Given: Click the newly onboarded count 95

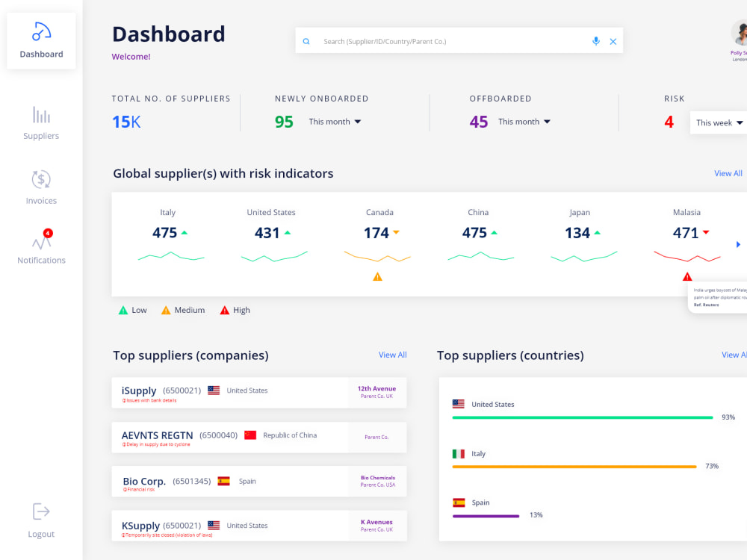Looking at the screenshot, I should [284, 122].
